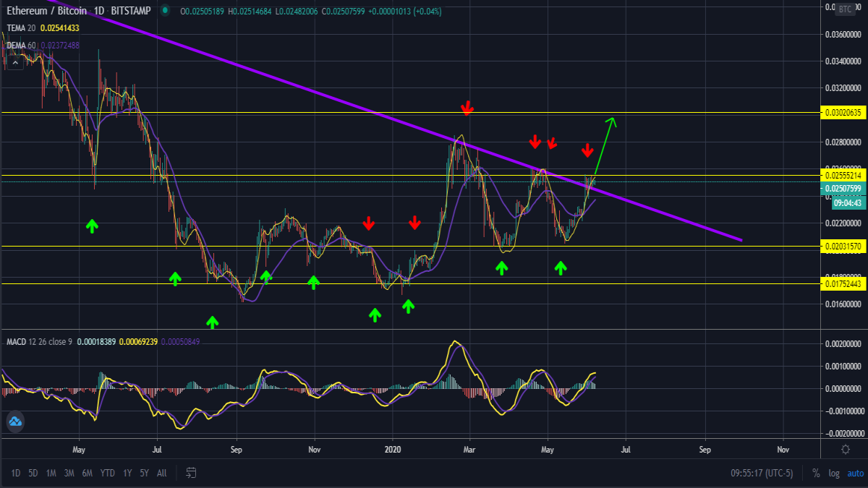The width and height of the screenshot is (868, 488).
Task: Click the 0.03600000 price axis tick
Action: (845, 34)
